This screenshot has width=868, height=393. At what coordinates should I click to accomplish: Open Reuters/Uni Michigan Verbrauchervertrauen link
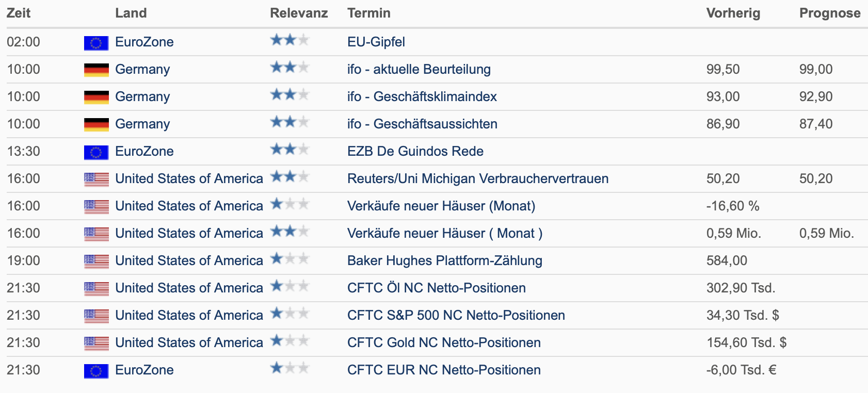pyautogui.click(x=478, y=178)
